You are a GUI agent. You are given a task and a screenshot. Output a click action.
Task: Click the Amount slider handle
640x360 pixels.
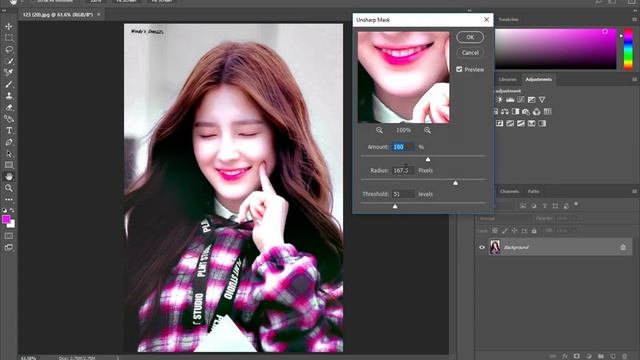tap(428, 159)
